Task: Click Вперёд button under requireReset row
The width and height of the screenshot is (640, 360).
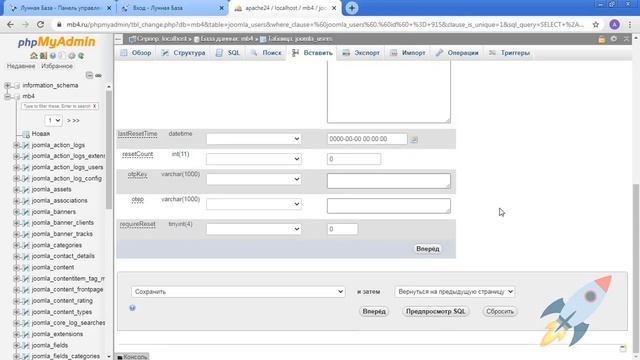Action: point(427,249)
